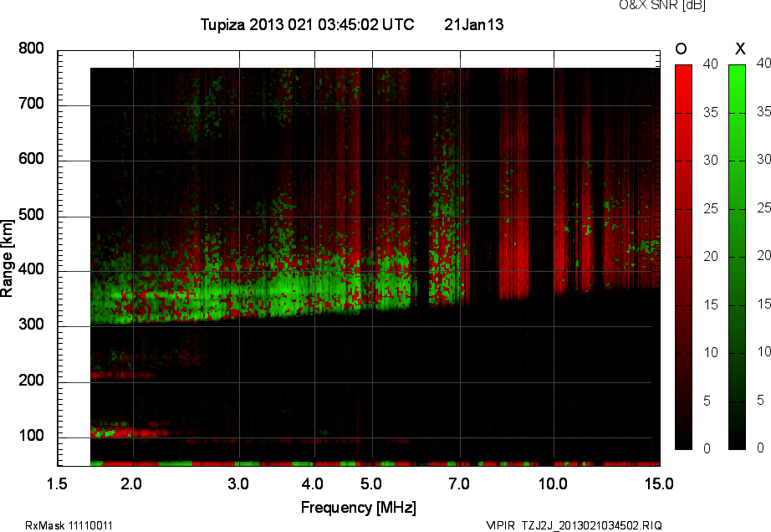Click the 'X' colorbar label

click(x=740, y=49)
